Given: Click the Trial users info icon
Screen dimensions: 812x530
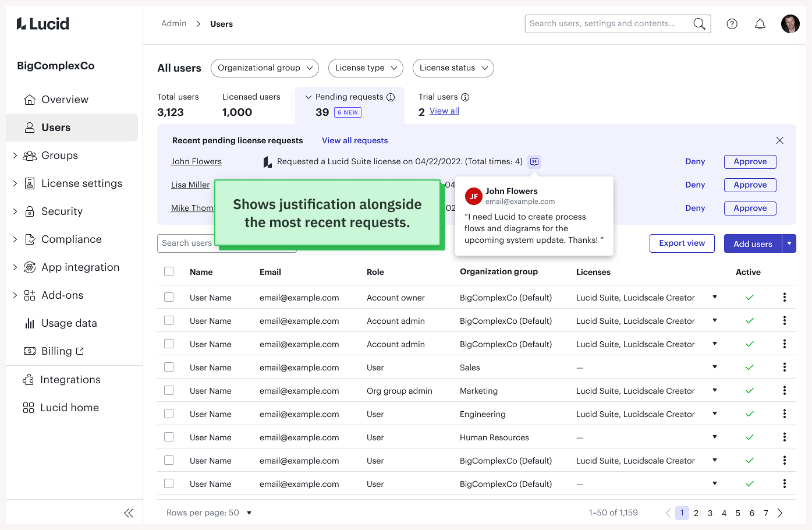Looking at the screenshot, I should point(465,97).
